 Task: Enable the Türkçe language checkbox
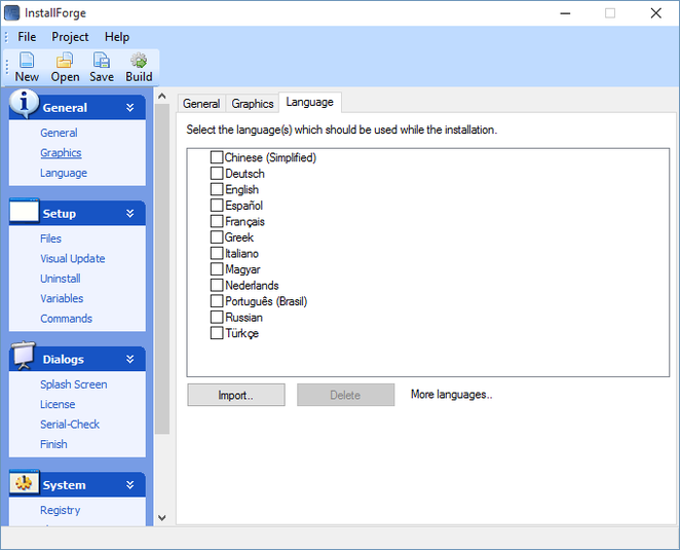(x=217, y=333)
